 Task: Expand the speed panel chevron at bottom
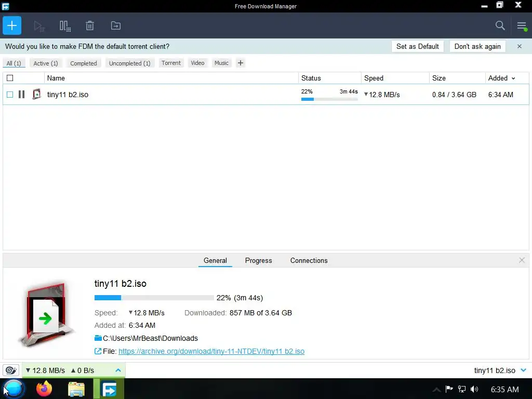(x=118, y=370)
